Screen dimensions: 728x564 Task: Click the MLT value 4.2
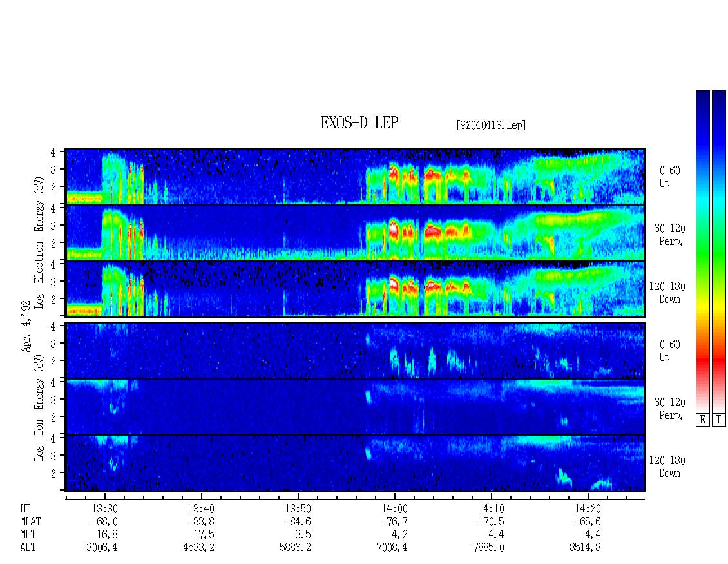coord(399,535)
